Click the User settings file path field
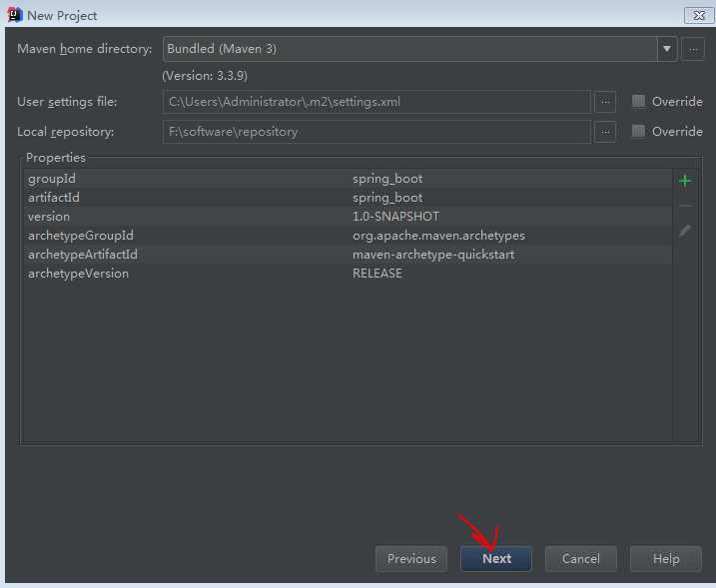This screenshot has width=716, height=588. [x=376, y=102]
